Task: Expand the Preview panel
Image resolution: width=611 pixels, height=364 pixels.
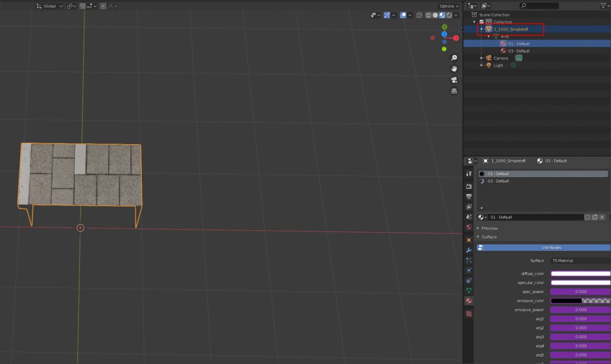Action: tap(489, 228)
